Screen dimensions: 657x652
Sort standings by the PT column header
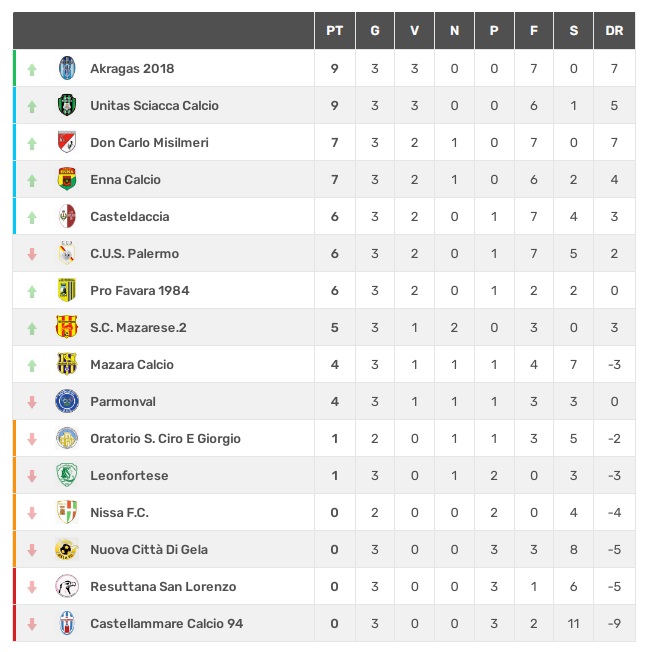coord(335,31)
